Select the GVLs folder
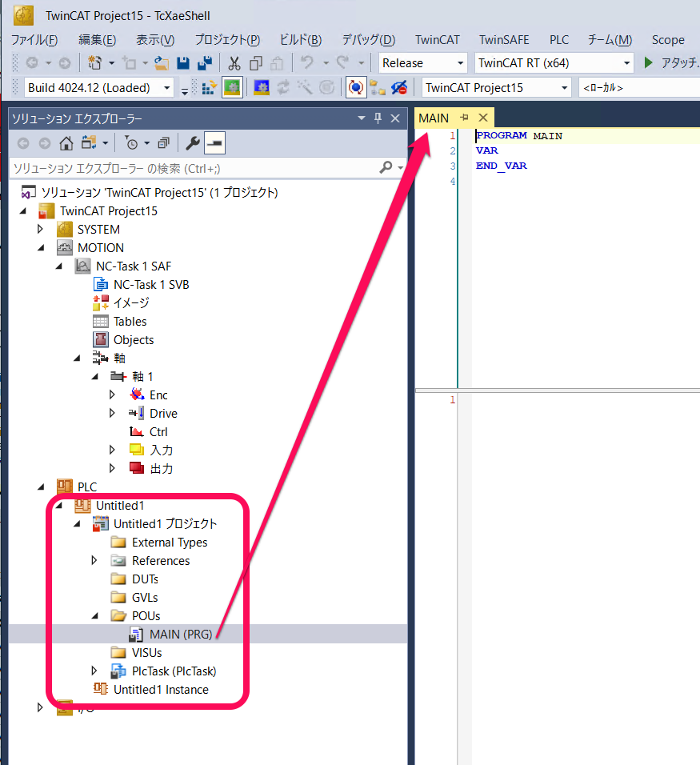The height and width of the screenshot is (765, 700). 145,597
